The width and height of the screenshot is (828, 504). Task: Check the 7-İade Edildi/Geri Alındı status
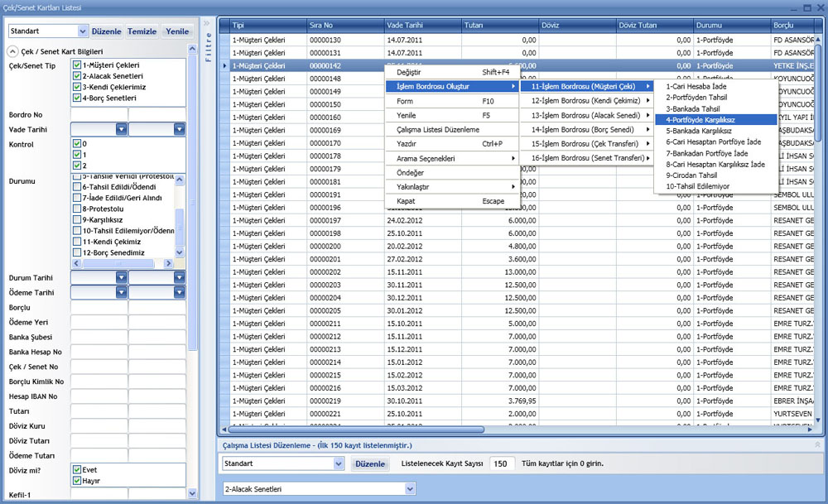coord(77,198)
